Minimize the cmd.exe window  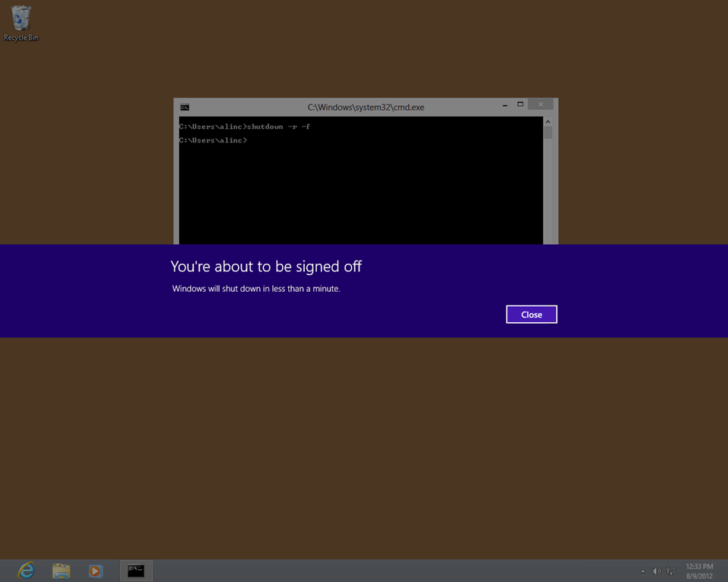(505, 105)
